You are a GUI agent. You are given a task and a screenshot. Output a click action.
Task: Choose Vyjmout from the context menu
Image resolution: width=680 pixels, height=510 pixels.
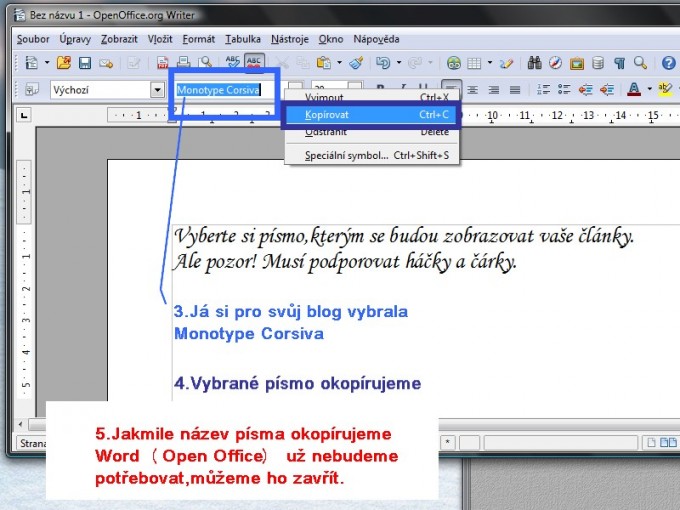point(372,98)
